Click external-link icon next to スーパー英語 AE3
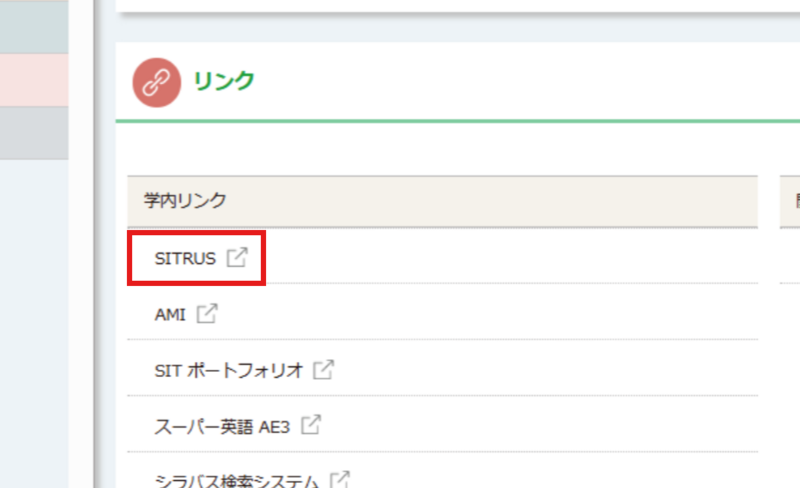The height and width of the screenshot is (488, 800). (311, 424)
